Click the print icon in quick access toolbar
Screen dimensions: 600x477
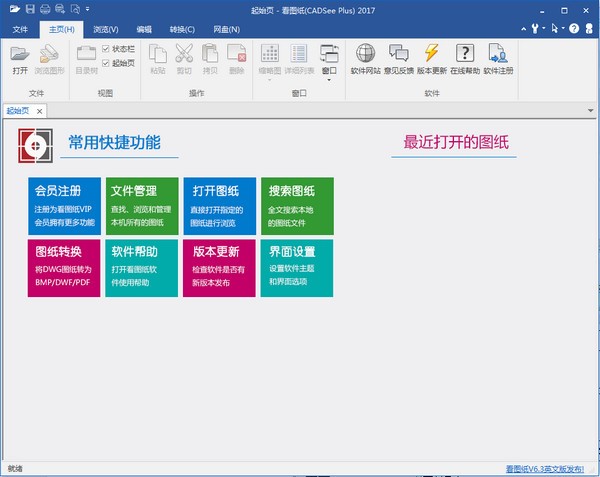point(46,9)
